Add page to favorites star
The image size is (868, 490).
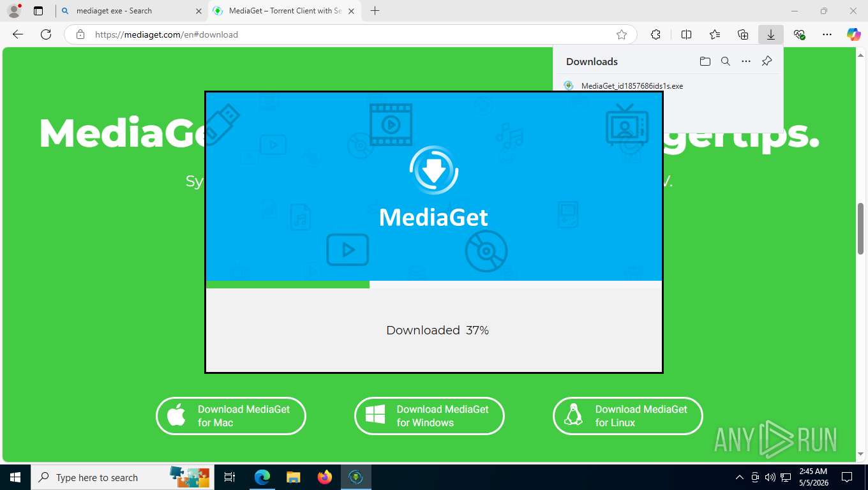pos(622,34)
